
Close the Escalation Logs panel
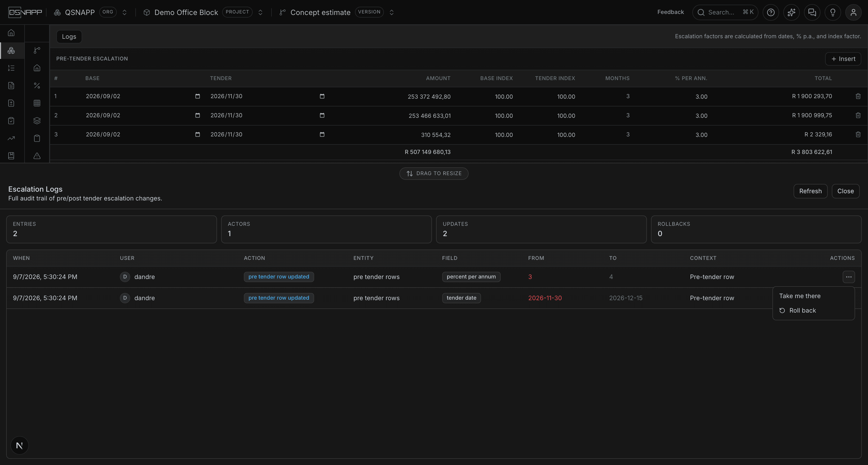point(845,191)
